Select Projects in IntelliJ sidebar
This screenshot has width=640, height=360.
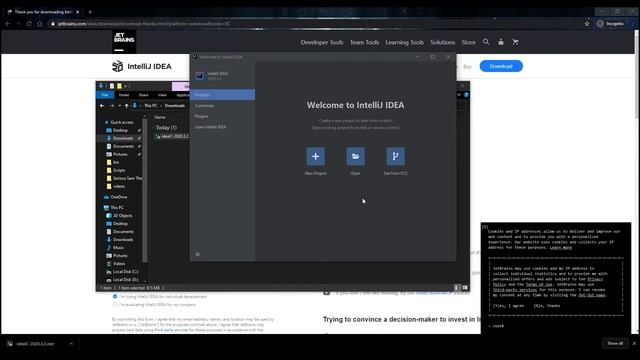(x=222, y=95)
